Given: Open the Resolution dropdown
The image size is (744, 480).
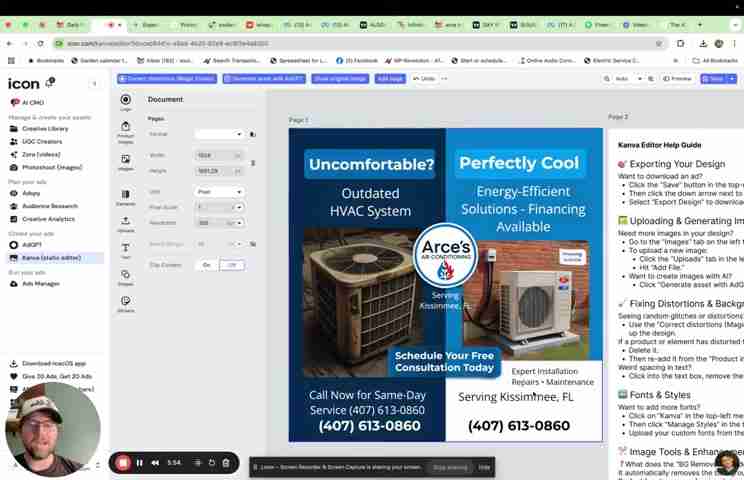Looking at the screenshot, I should click(x=239, y=223).
